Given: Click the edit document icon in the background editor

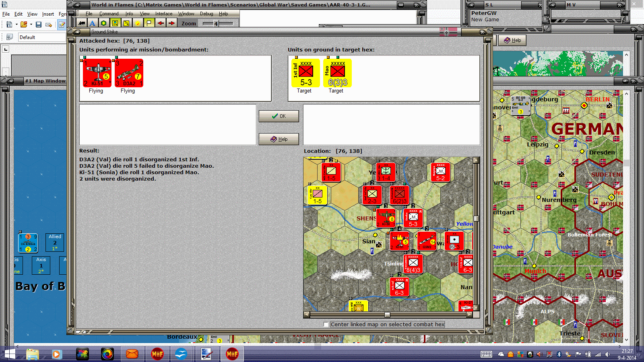Looking at the screenshot, I should [62, 25].
